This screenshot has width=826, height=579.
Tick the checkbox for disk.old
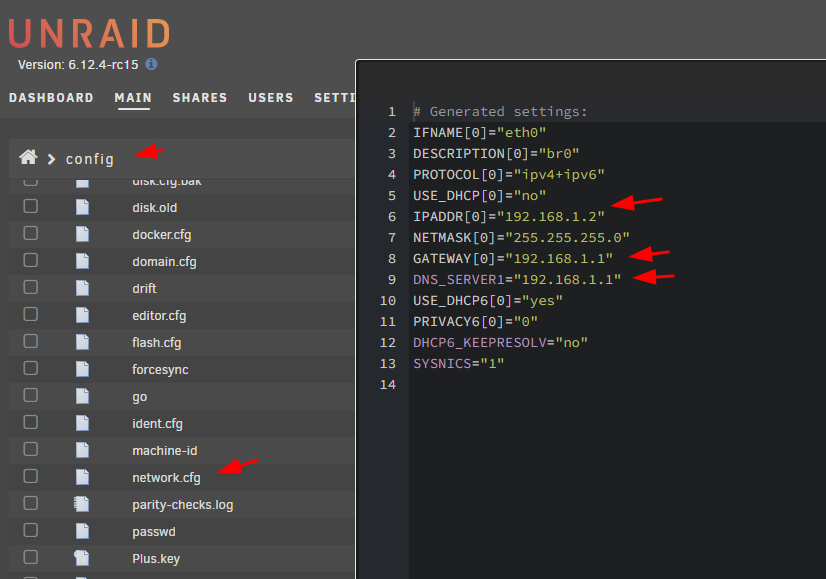[31, 206]
